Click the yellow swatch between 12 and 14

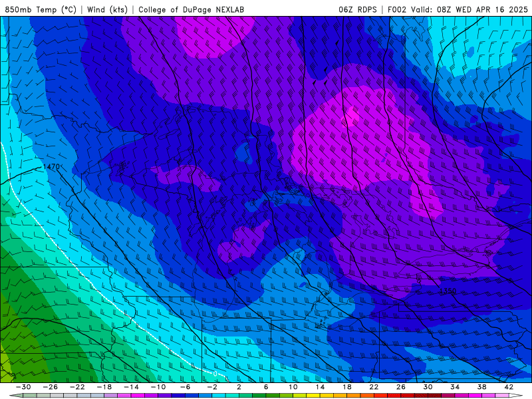[313, 396]
